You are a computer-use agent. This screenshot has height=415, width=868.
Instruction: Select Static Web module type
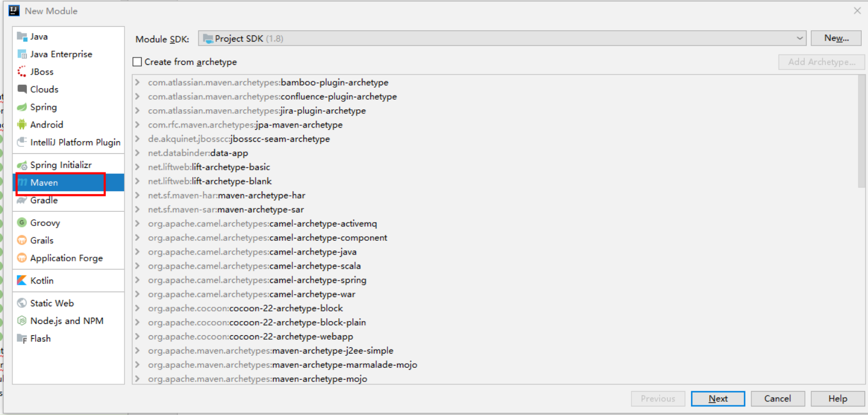[52, 303]
